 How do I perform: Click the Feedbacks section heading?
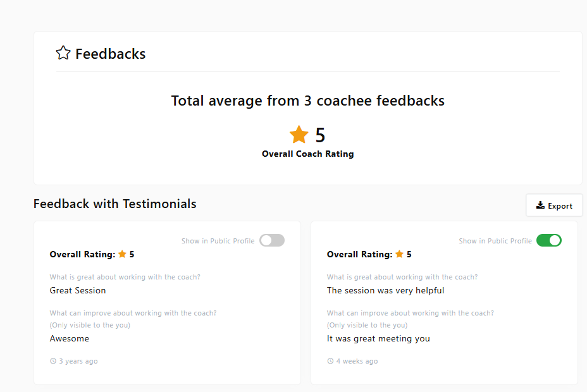click(x=110, y=54)
